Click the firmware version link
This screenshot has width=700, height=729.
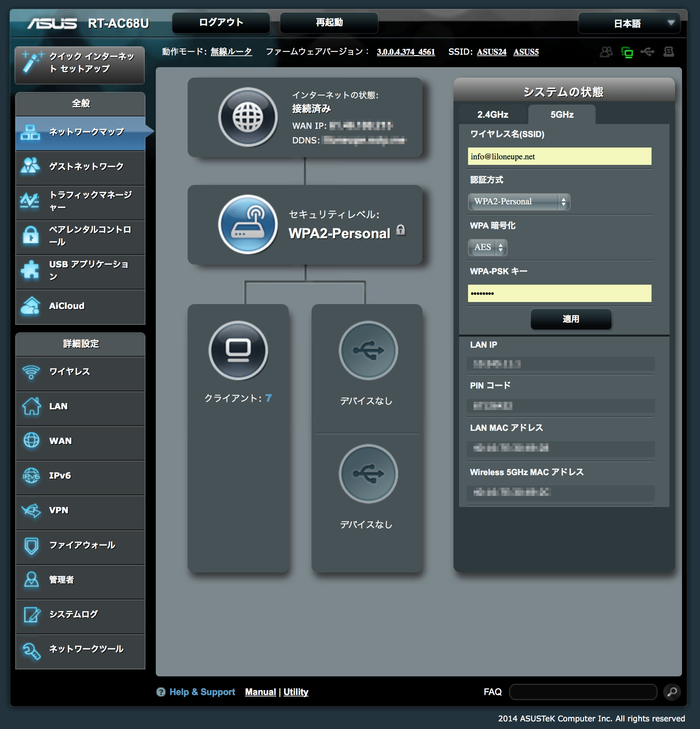point(406,52)
